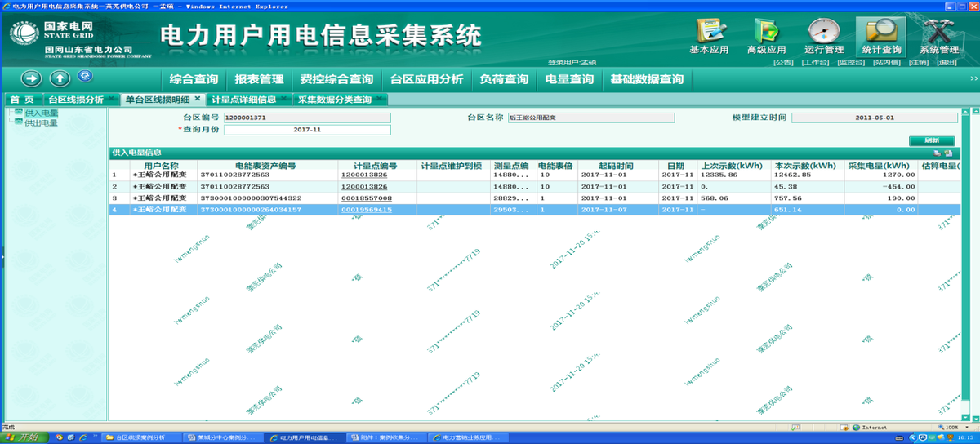Open 计量点编号 link 1200013826 in row 2
980x444 pixels.
tap(364, 186)
